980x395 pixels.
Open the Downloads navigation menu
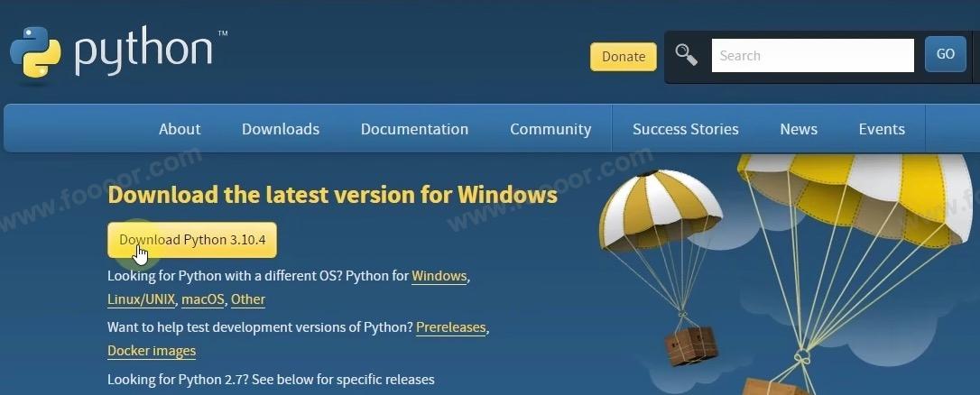[x=281, y=129]
